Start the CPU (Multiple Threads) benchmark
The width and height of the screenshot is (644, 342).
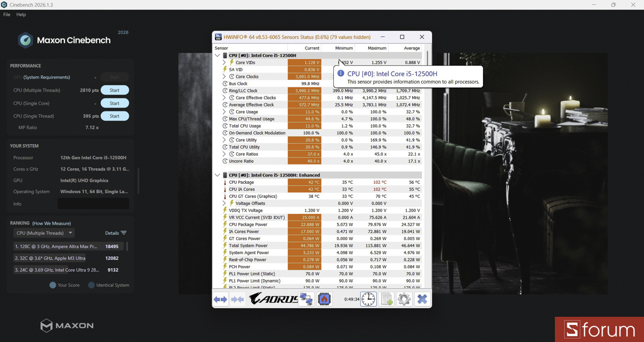(x=115, y=90)
